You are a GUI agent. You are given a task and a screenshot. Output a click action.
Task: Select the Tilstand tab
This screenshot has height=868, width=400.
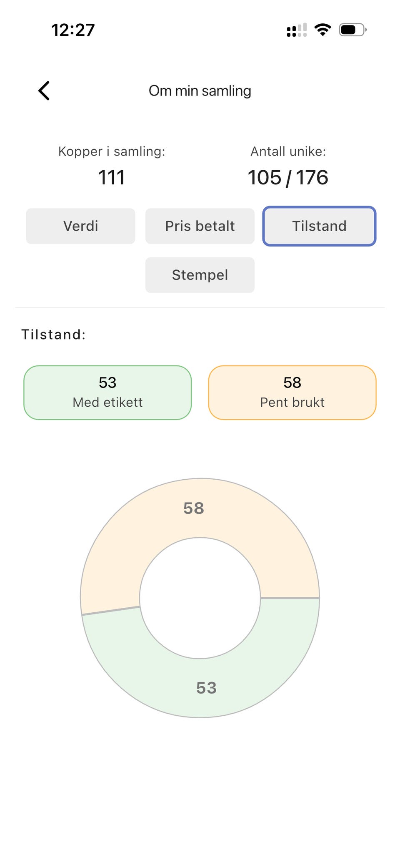tap(319, 226)
